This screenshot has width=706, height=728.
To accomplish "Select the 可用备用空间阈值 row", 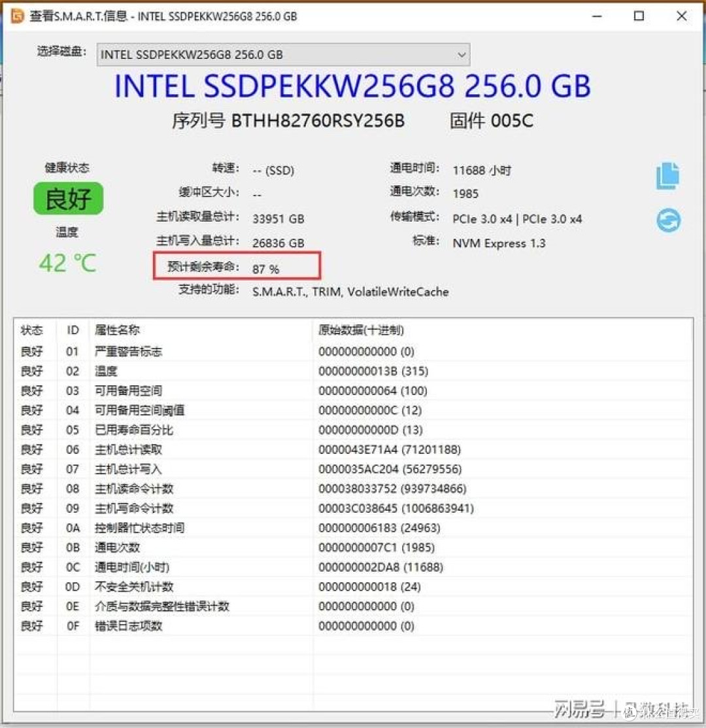I will click(x=354, y=410).
